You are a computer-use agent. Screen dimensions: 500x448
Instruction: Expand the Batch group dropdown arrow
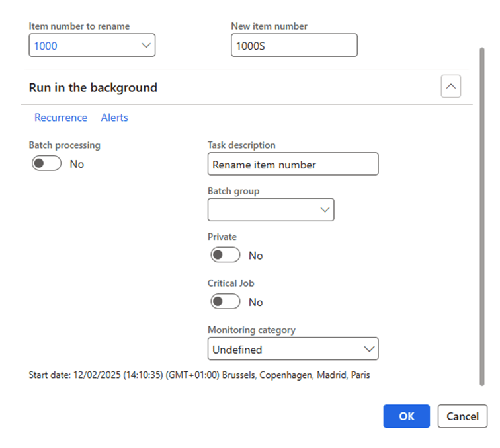tap(325, 209)
